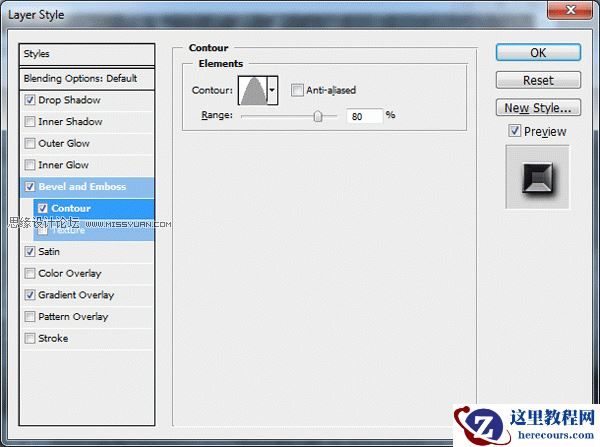This screenshot has height=447, width=600.
Task: Enable the Stroke checkbox
Action: point(30,338)
